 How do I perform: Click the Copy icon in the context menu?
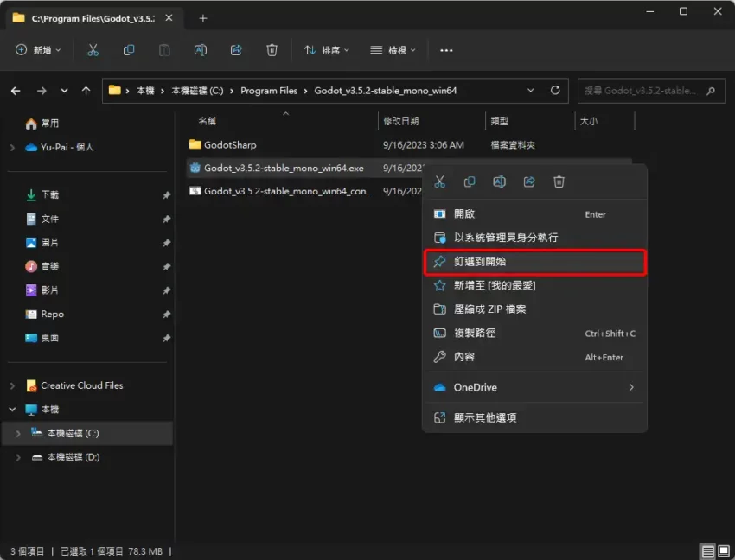click(470, 181)
